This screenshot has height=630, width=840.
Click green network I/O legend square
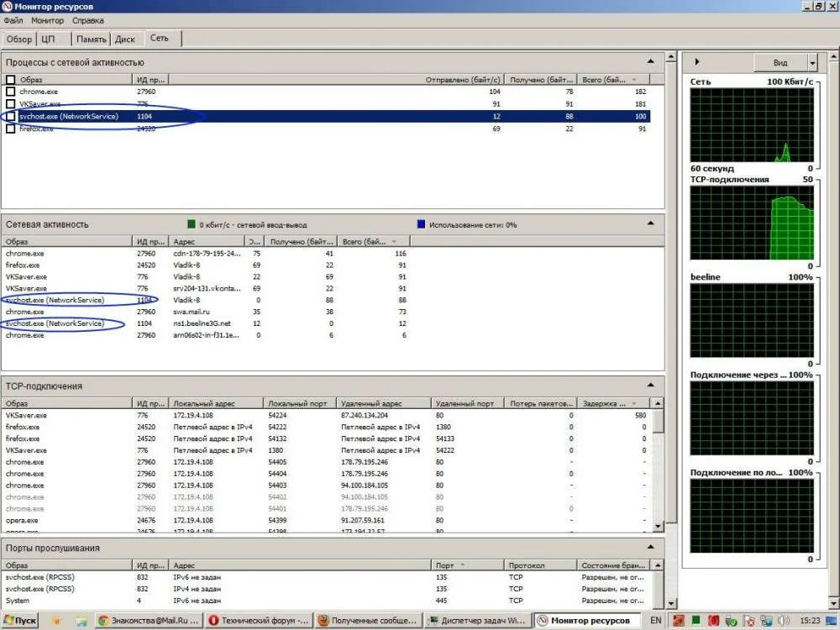click(x=192, y=225)
